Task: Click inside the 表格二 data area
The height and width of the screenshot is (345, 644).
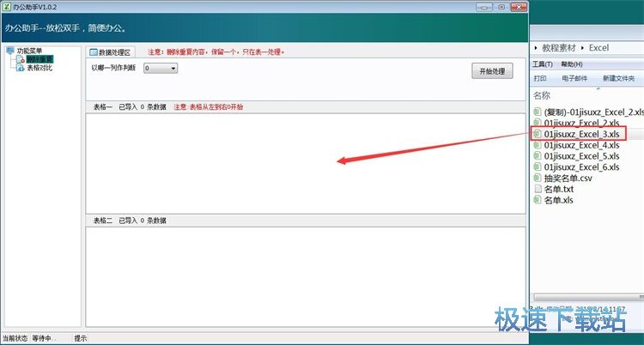Action: click(x=305, y=276)
